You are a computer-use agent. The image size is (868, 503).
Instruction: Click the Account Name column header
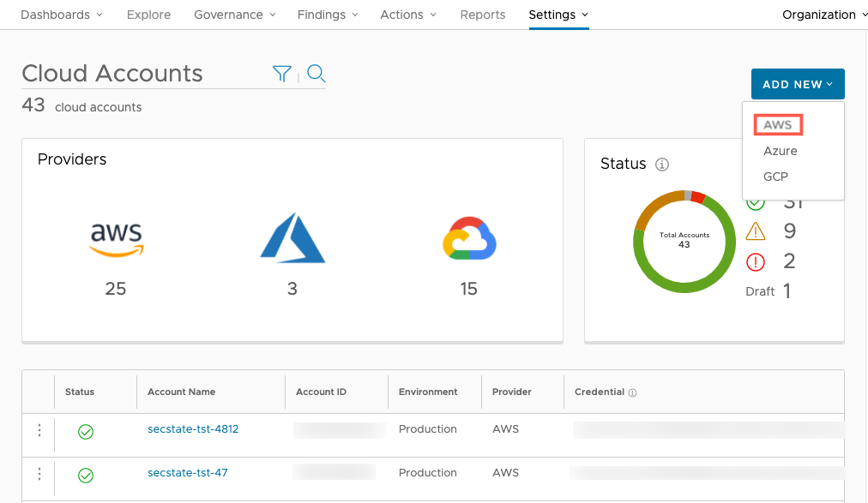[x=181, y=392]
